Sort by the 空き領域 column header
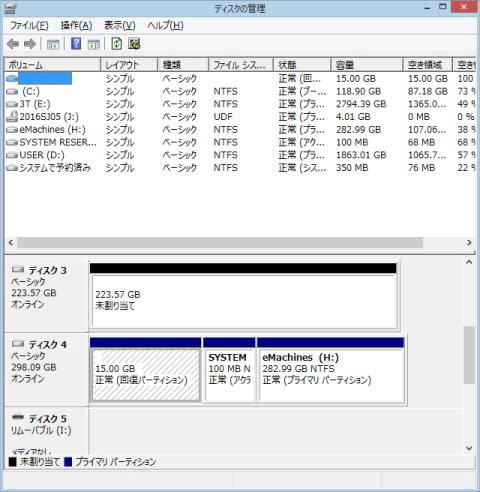The image size is (480, 492). click(x=428, y=65)
